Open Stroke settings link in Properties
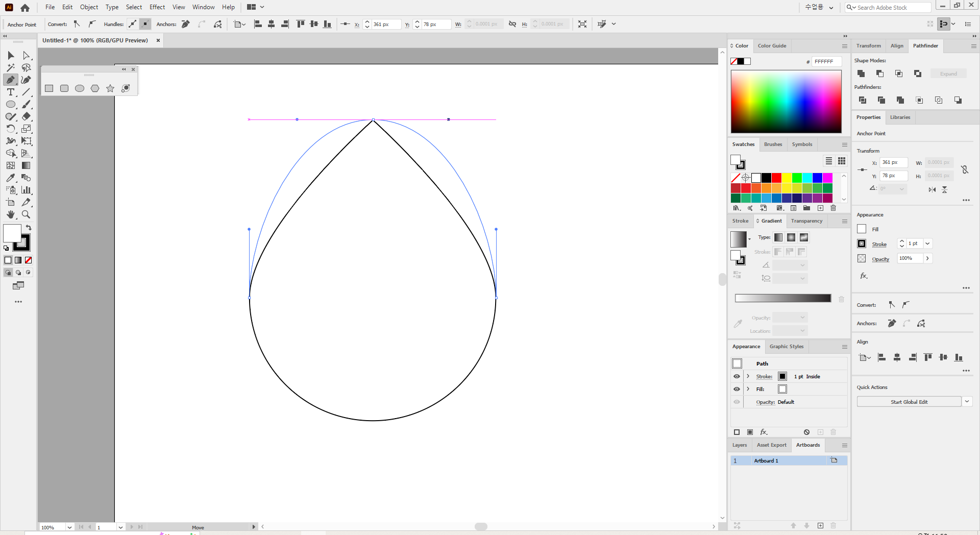 [879, 244]
